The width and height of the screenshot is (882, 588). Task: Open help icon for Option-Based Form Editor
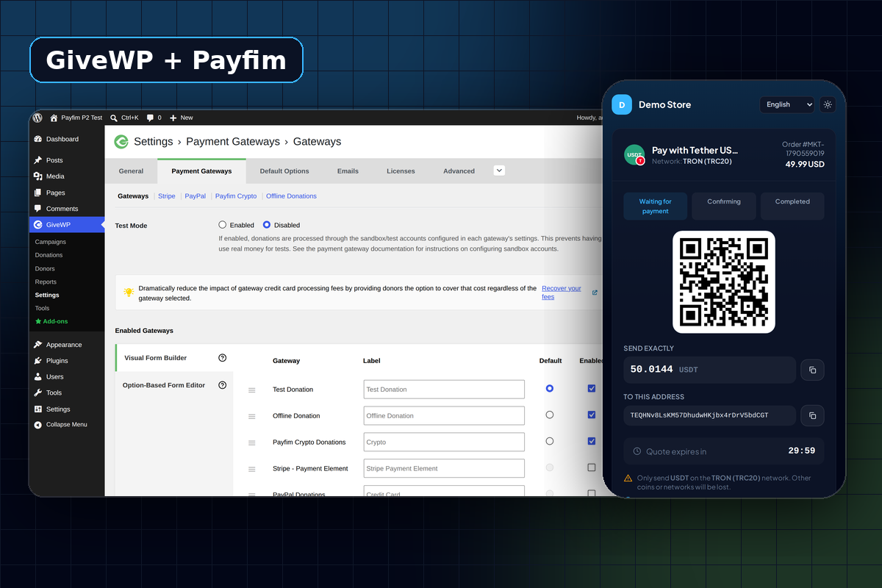pyautogui.click(x=222, y=385)
